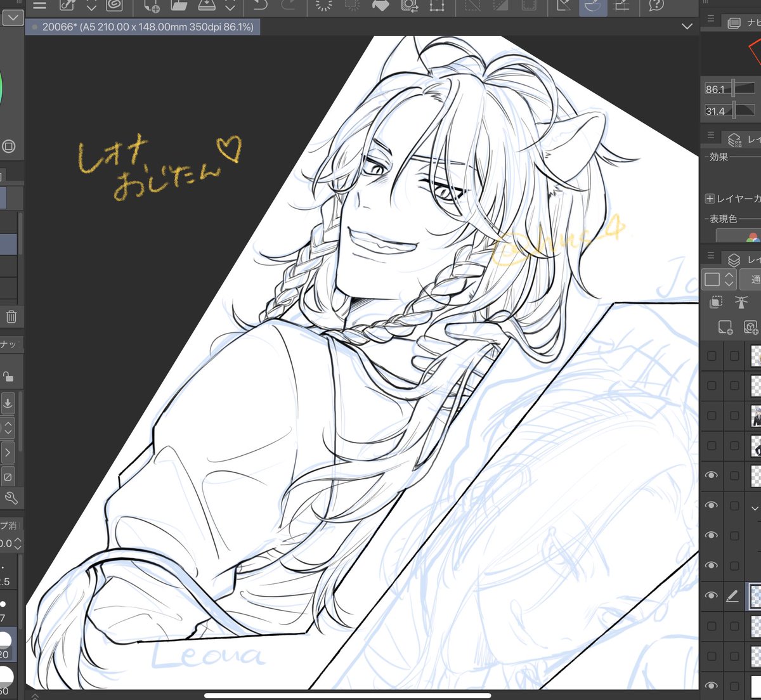
Task: Add a new vector layer with cube icon
Action: pos(751,327)
